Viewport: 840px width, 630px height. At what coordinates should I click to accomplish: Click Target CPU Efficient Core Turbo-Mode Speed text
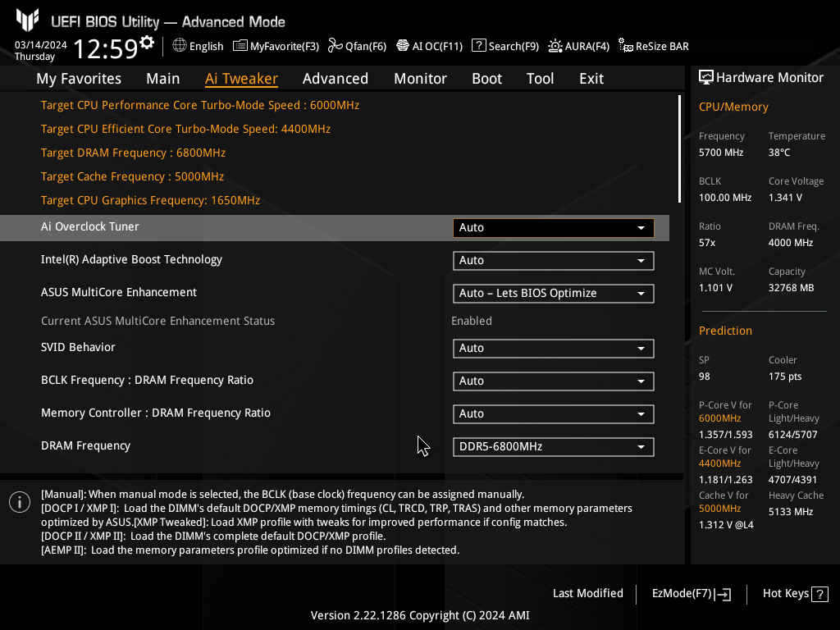coord(186,129)
